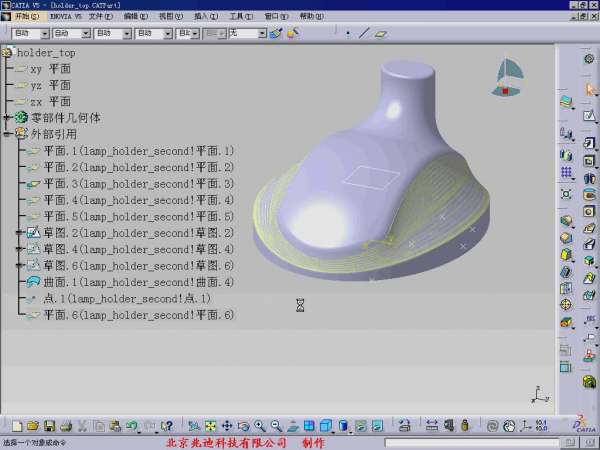Select 点.1 tree entry
The height and width of the screenshot is (450, 600).
coord(127,299)
